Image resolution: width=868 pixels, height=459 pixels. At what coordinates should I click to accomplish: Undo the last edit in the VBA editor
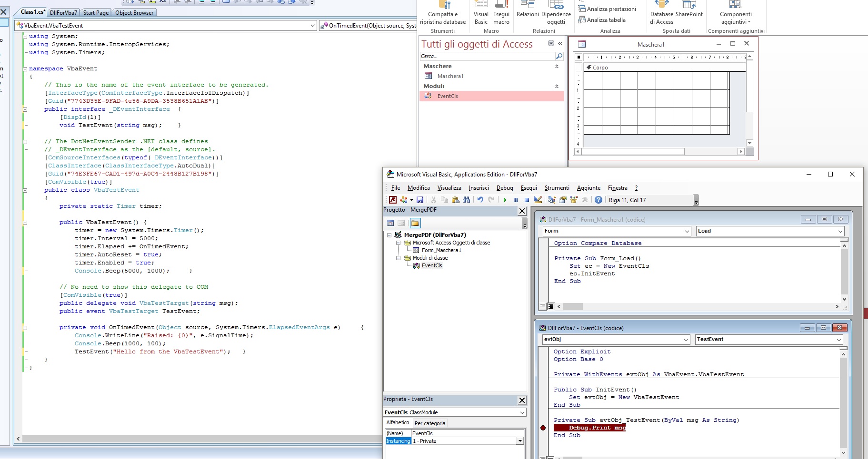[480, 200]
